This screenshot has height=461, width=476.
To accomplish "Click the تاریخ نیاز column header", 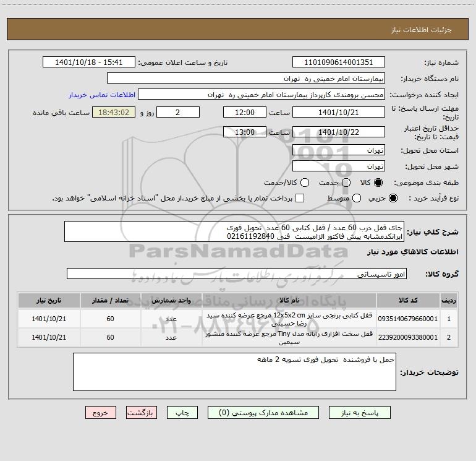I will pos(49,300).
